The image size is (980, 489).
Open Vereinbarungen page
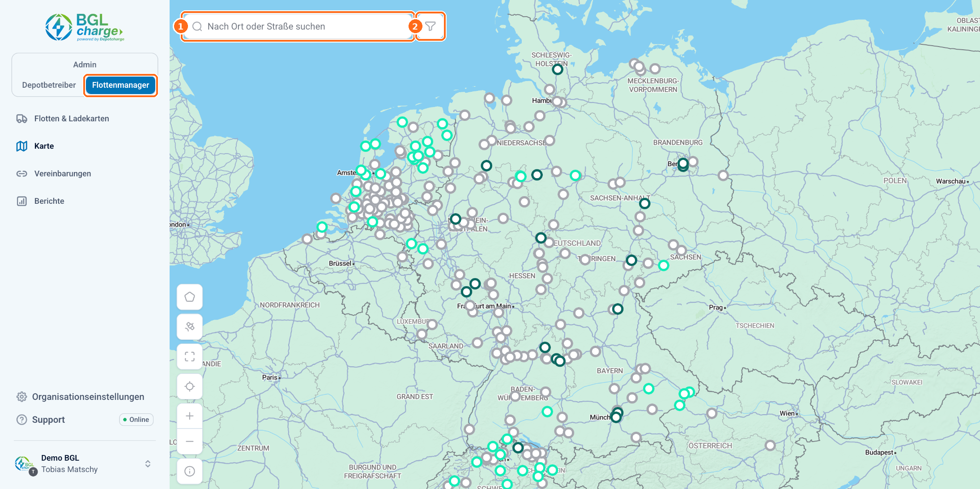(63, 174)
